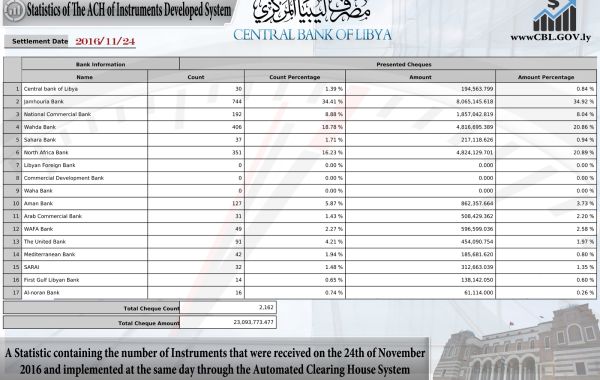Select the Jamhouria Bank row

pyautogui.click(x=300, y=101)
